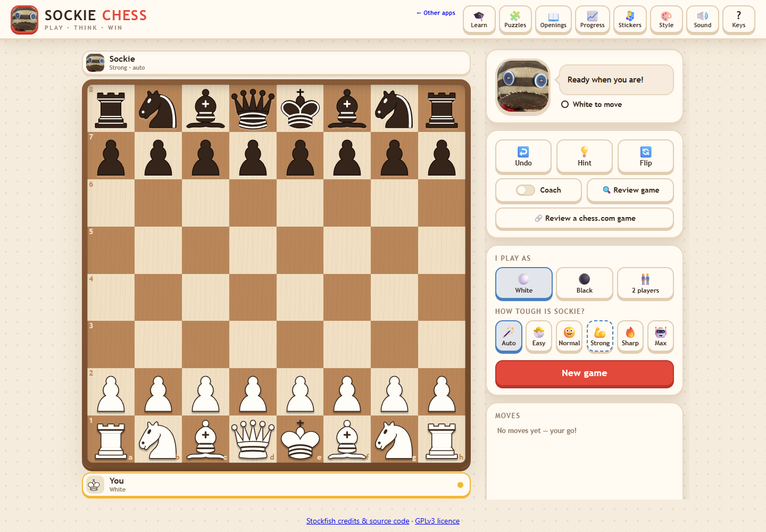Toggle the Coach switch
This screenshot has height=532, width=766.
click(526, 190)
